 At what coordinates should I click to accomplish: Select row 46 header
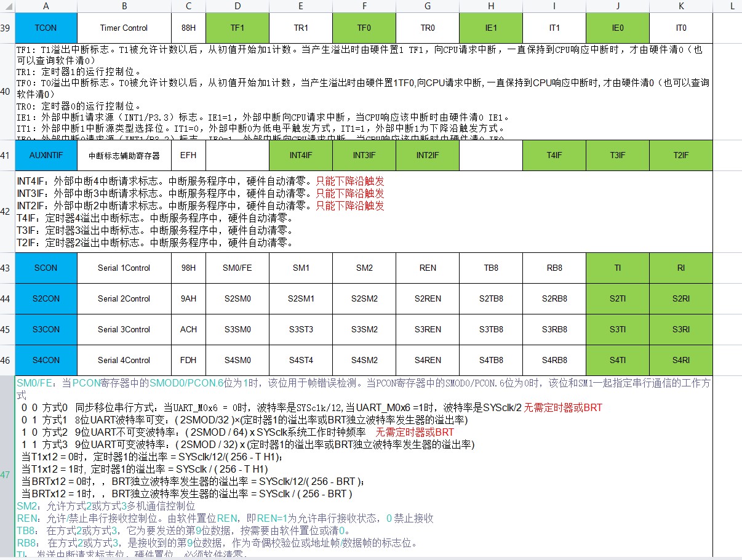pyautogui.click(x=7, y=360)
